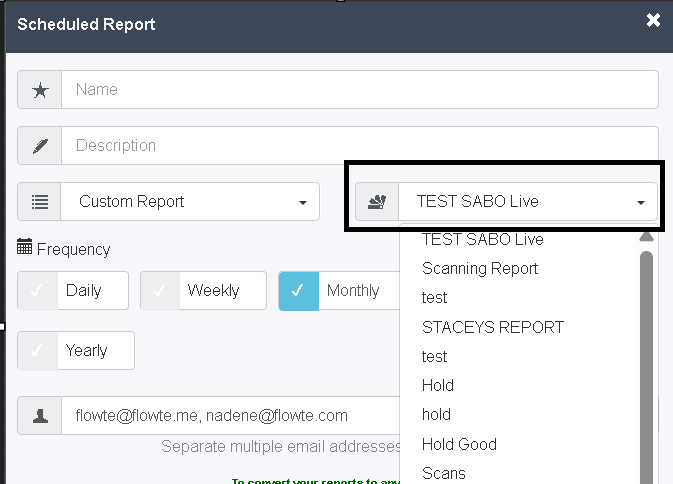Viewport: 673px width, 484px height.
Task: Select Scanning Report from the list
Action: pos(480,268)
